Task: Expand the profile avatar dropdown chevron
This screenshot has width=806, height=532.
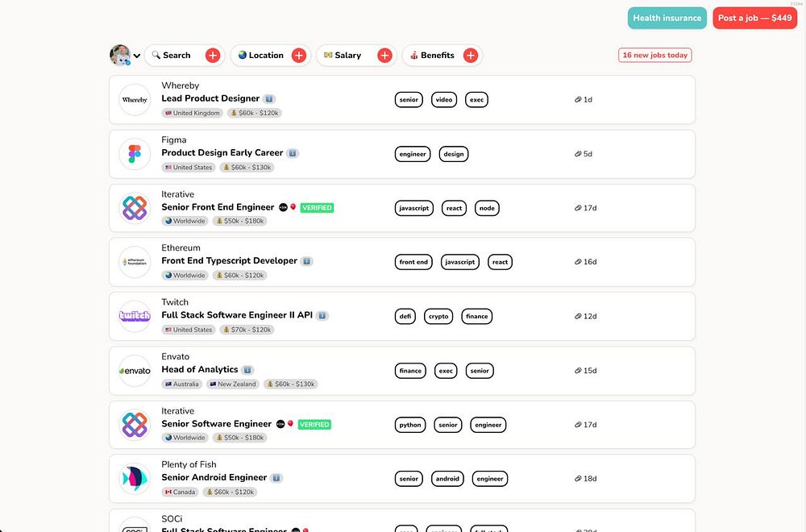Action: 137,56
